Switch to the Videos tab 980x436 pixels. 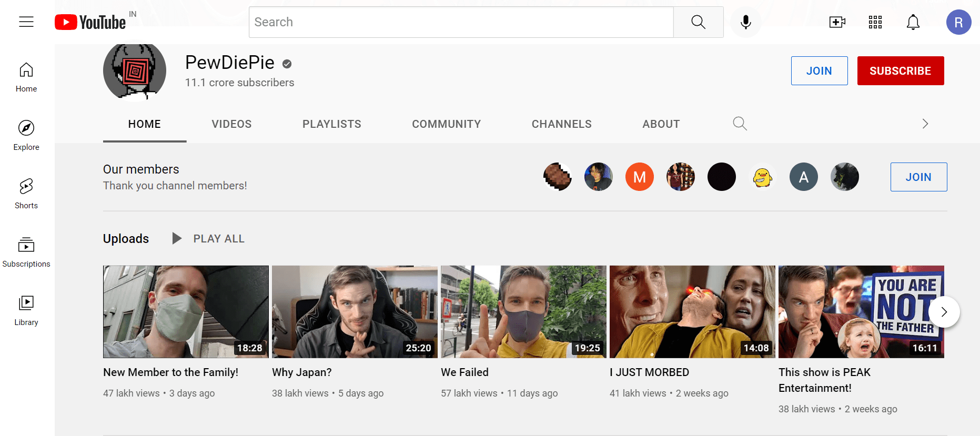231,124
